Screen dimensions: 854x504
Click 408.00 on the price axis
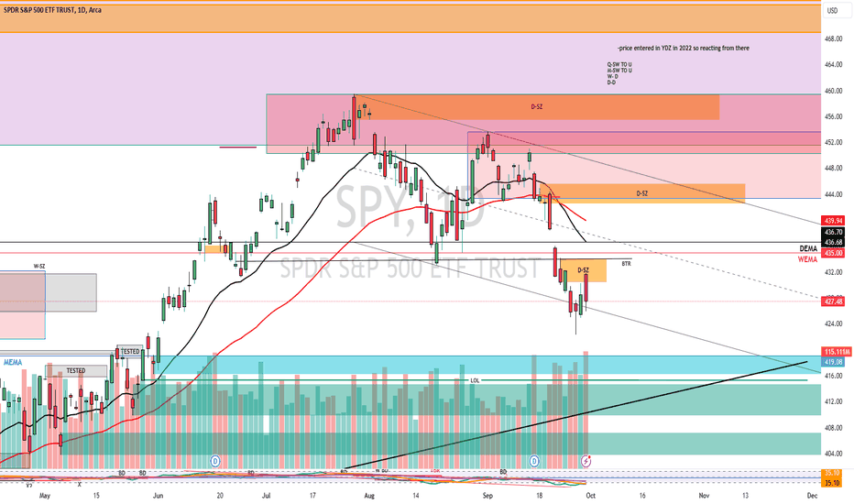click(x=833, y=428)
